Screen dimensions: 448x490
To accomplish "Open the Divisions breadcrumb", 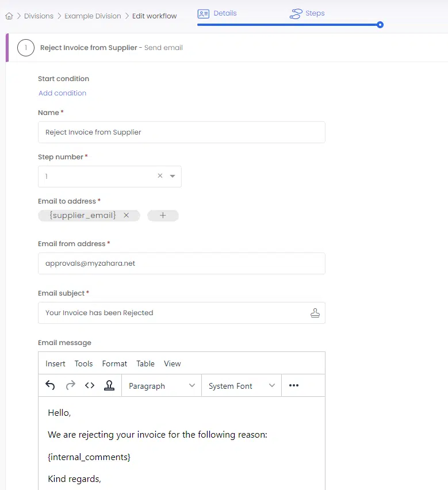I will pos(39,16).
